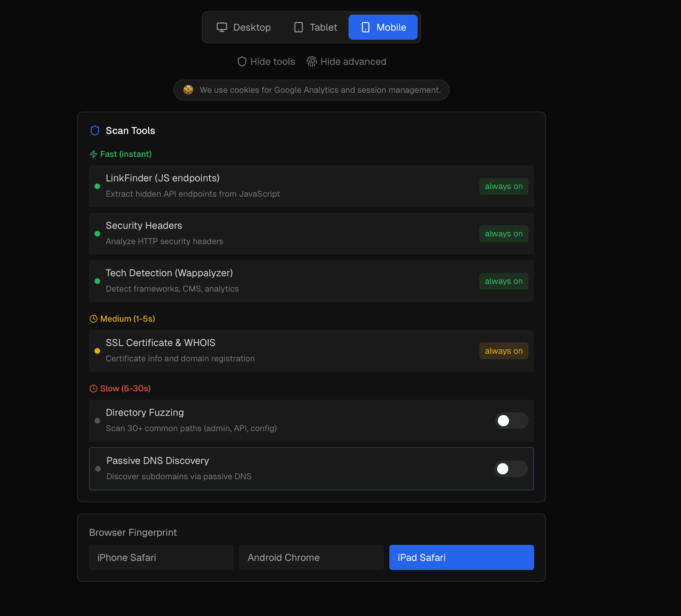Collapse the tool list via Hide tools

[266, 61]
